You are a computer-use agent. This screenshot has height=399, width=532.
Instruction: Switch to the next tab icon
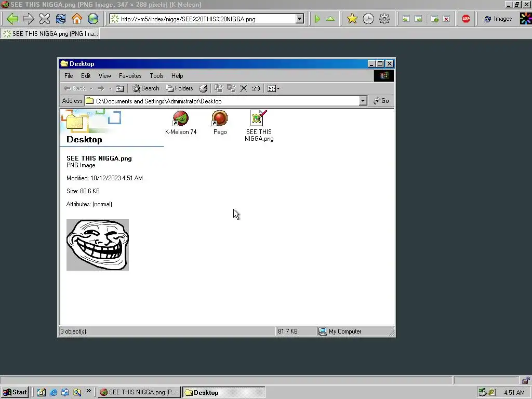point(418,19)
